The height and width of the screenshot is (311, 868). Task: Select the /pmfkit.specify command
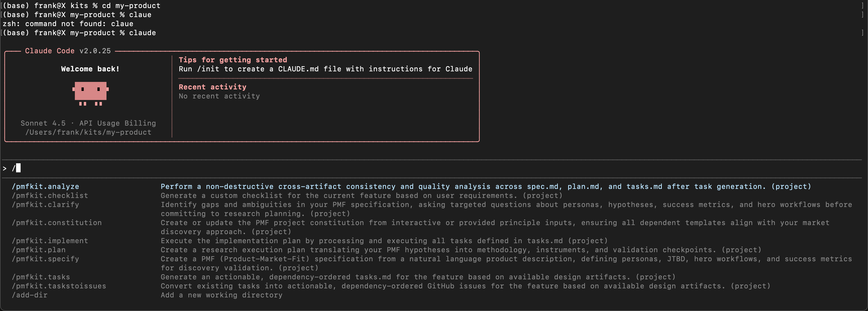[x=45, y=259]
